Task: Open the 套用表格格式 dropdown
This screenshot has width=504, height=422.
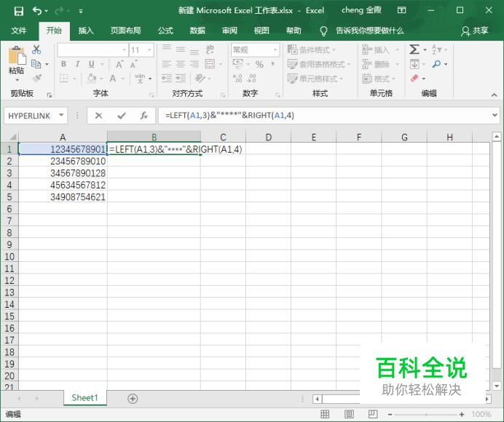Action: tap(318, 64)
